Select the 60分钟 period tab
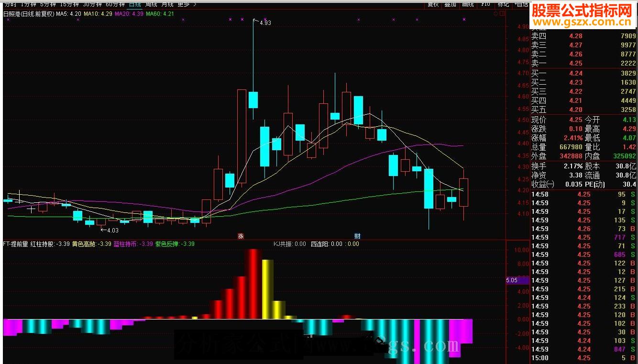Viewport: 638px width, 364px height. click(x=115, y=4)
